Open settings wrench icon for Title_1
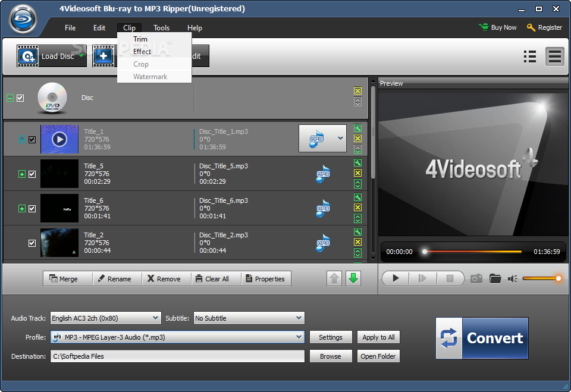571x392 pixels. point(357,128)
